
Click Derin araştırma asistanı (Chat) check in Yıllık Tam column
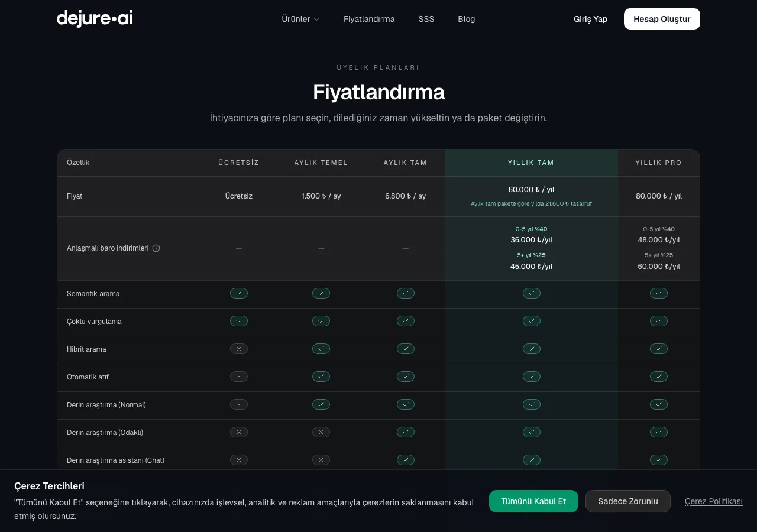[x=532, y=460]
